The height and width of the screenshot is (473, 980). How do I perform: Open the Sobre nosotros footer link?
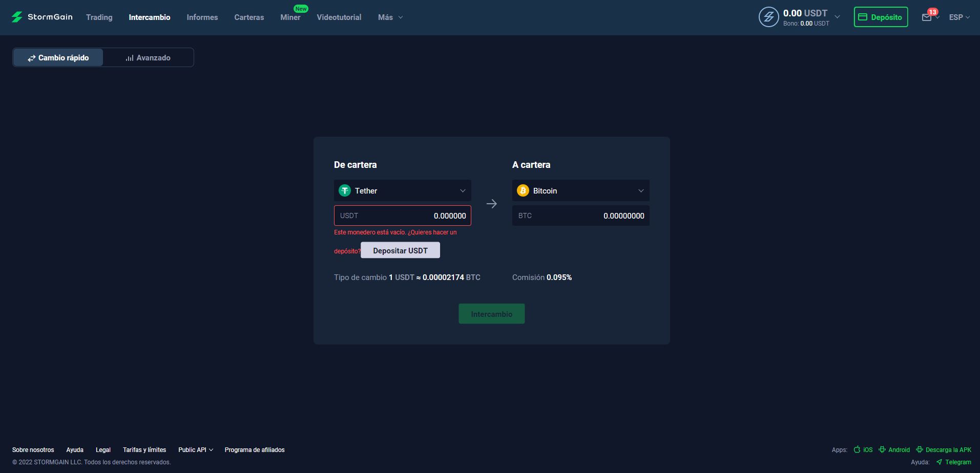coord(33,449)
